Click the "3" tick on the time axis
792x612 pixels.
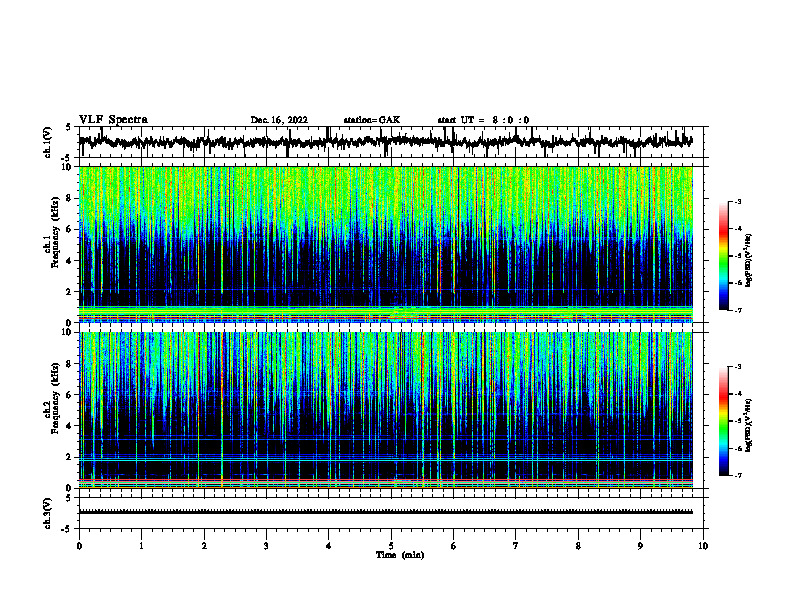point(266,546)
